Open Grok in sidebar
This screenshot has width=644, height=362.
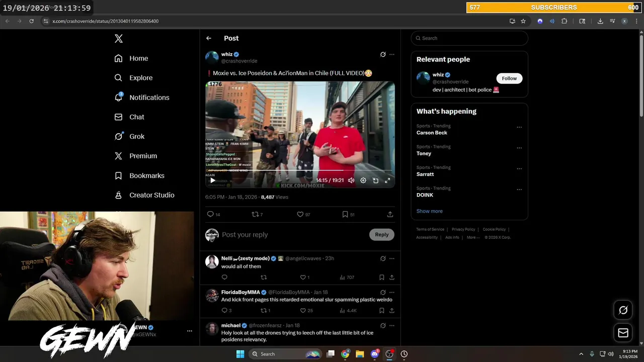[129, 136]
